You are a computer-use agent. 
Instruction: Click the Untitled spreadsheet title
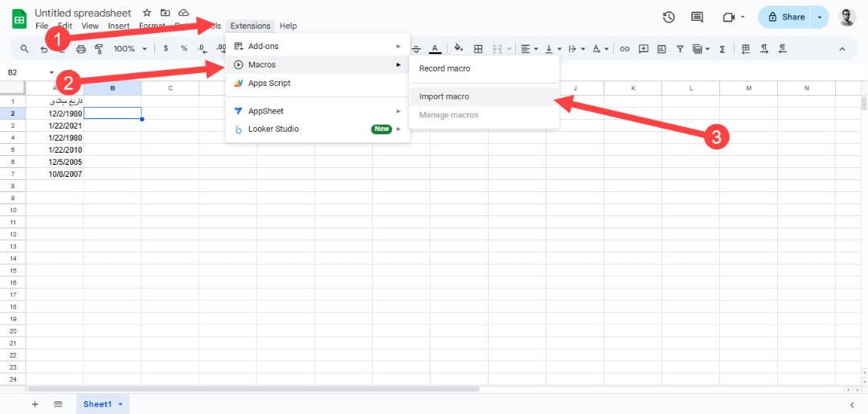point(83,13)
